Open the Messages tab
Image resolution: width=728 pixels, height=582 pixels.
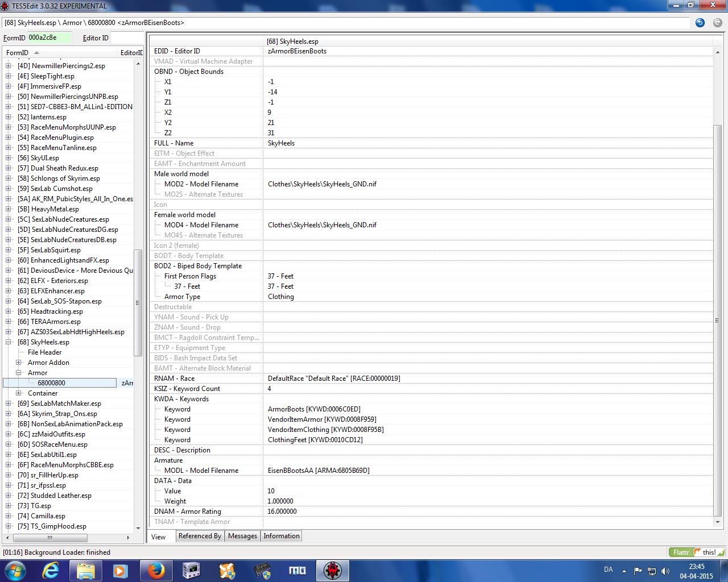click(x=242, y=536)
